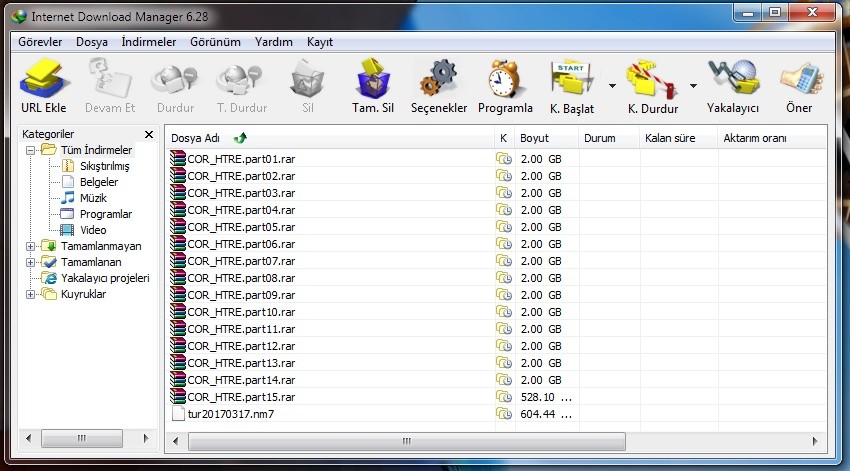Select the Video category

[93, 230]
